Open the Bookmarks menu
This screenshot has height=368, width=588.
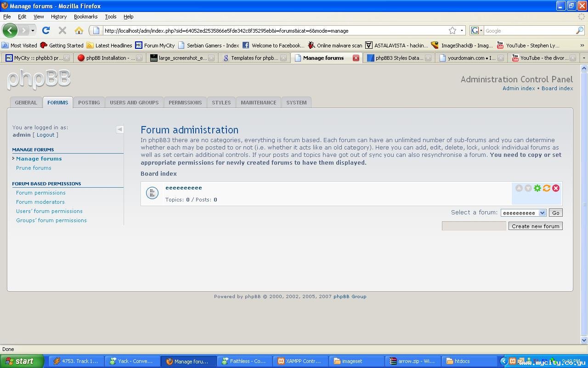(85, 17)
